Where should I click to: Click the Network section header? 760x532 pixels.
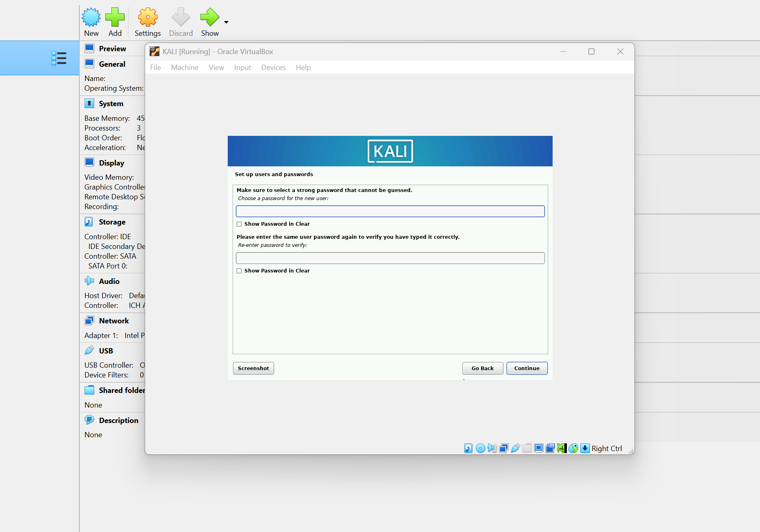point(114,321)
